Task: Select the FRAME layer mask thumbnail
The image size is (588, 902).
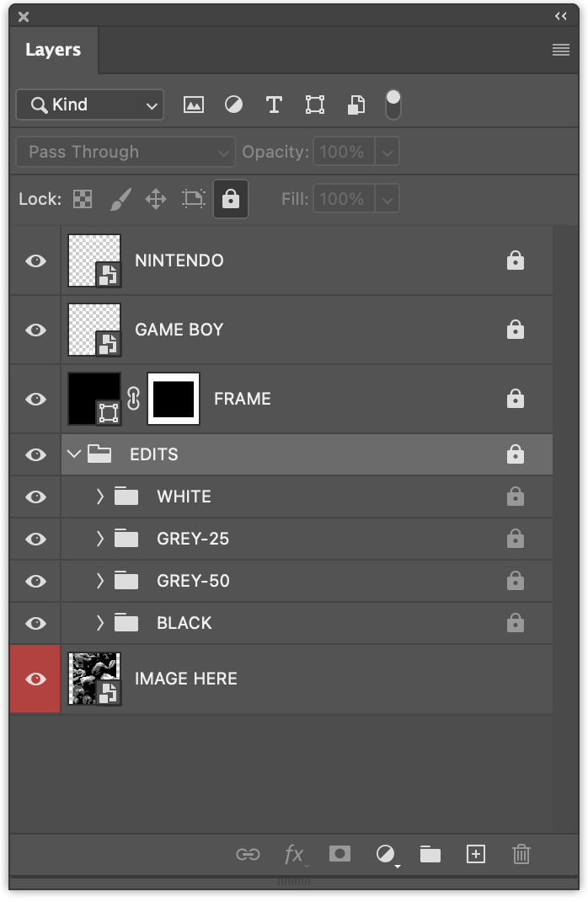Action: [x=174, y=399]
